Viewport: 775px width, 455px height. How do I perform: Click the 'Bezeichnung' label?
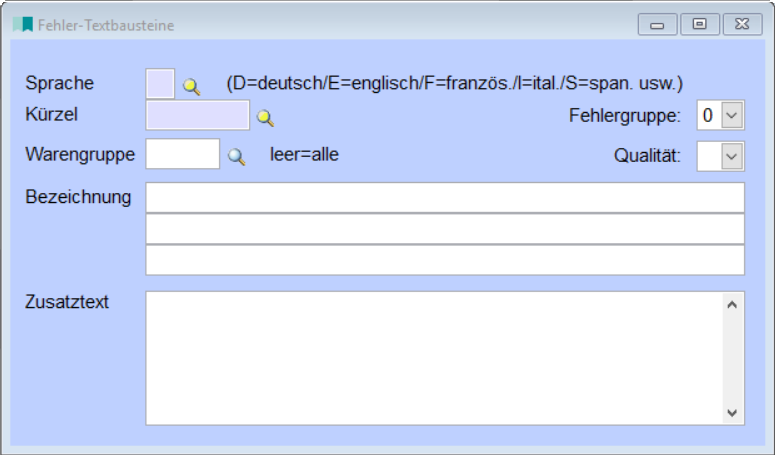[x=78, y=197]
